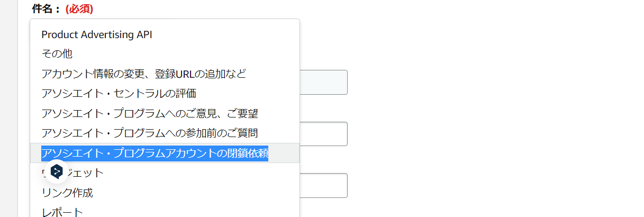Pick the "ウィジェット" subject option
Screen dimensions: 644x217
165,173
